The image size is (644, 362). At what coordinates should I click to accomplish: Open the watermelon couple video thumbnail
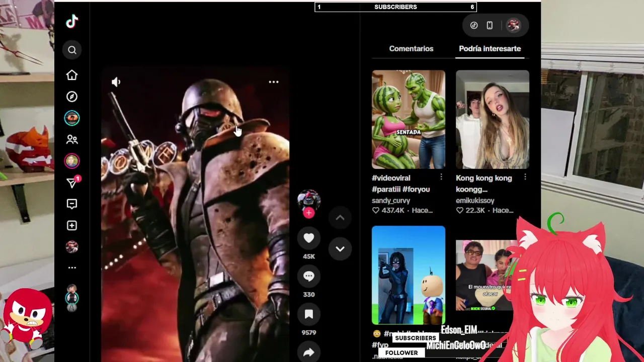[409, 119]
